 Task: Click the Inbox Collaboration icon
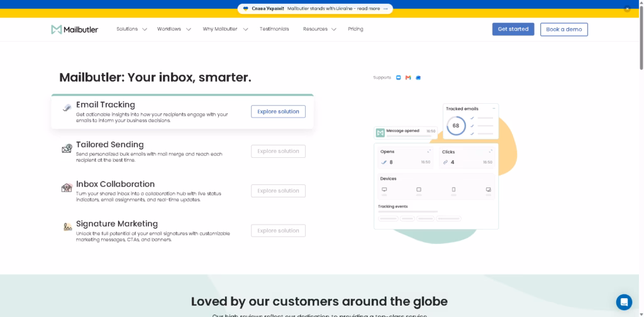coord(67,187)
